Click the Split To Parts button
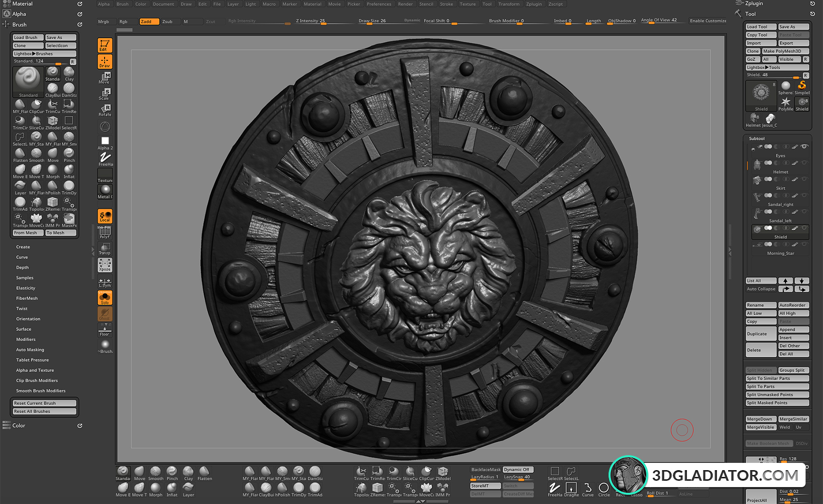 coord(777,386)
